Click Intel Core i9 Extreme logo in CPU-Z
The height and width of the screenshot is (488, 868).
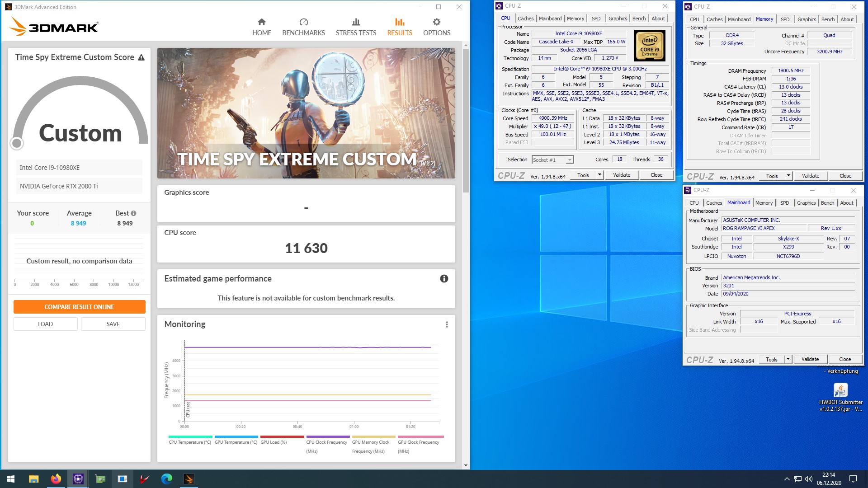click(650, 46)
